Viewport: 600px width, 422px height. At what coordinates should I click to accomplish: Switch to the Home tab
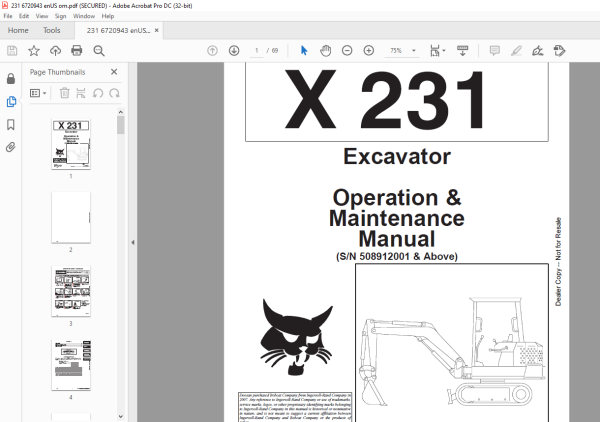point(18,30)
